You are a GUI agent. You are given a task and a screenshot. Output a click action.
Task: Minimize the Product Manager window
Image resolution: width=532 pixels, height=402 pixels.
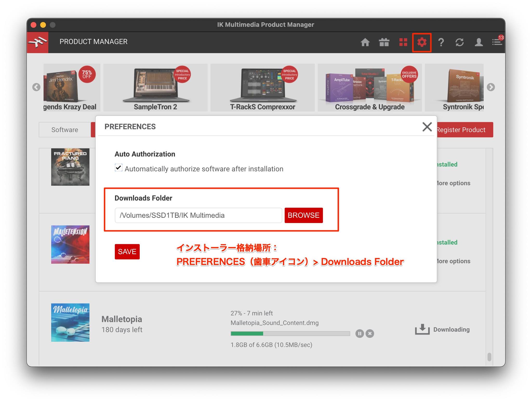(x=43, y=25)
